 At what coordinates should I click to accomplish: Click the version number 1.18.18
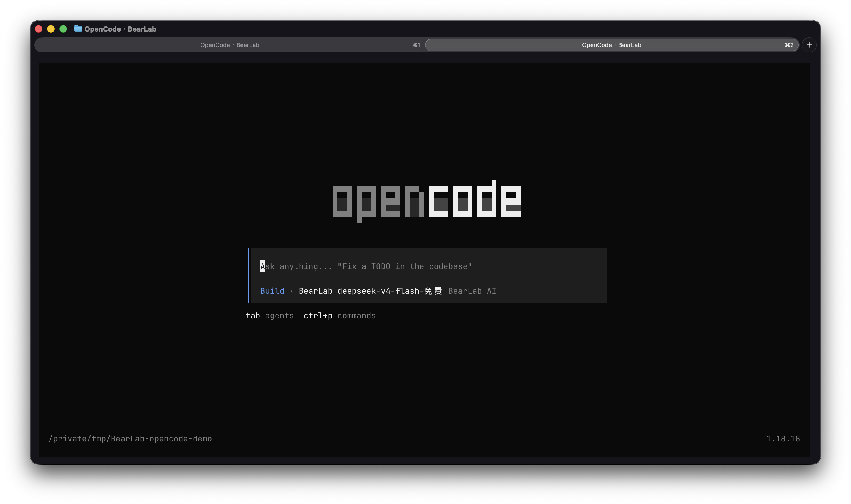pos(783,439)
